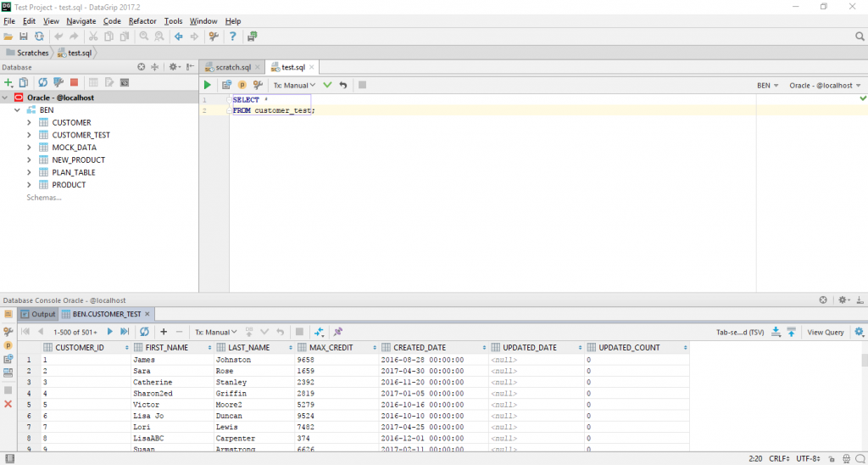Open the Tab-separated (TSV) data extractor dropdown
The image size is (868, 465).
739,333
